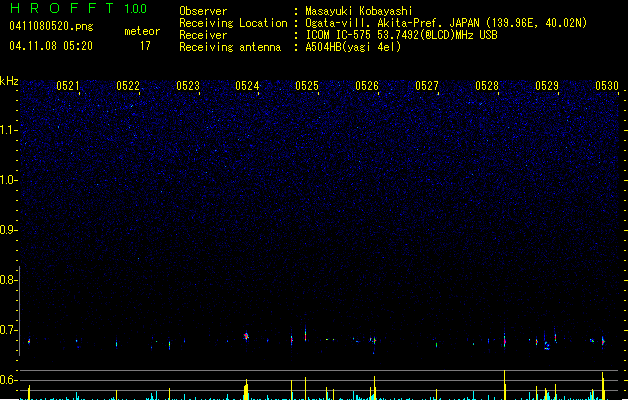This screenshot has height=400, width=629.
Task: Click the 1.1 kHz axis label
Action: point(8,130)
